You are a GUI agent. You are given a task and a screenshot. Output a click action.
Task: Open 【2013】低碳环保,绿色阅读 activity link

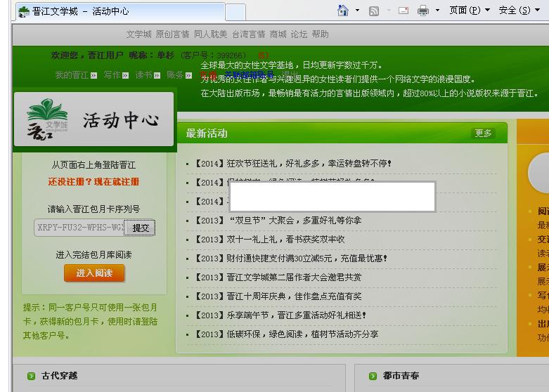pyautogui.click(x=285, y=334)
